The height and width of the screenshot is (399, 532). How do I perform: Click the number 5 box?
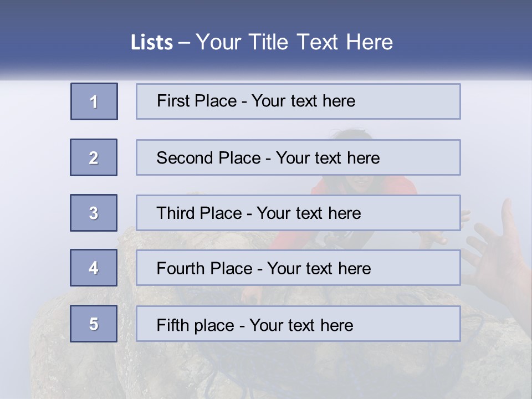(94, 324)
